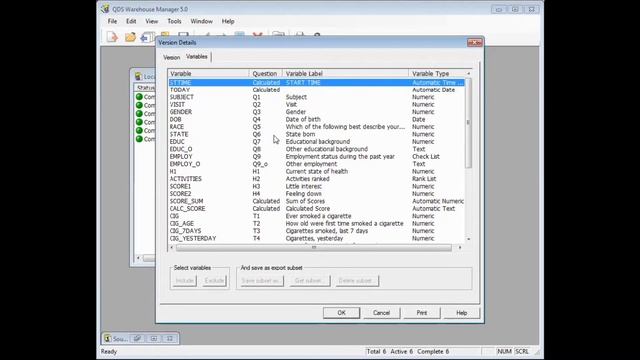Open the Edit menu
Screen dimensions: 640x360
coord(131,21)
